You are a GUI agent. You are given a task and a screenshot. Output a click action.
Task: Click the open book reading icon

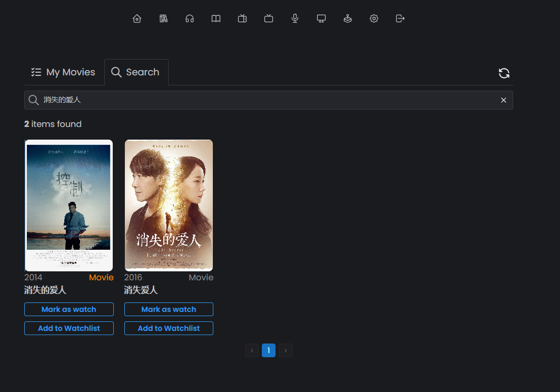pos(216,19)
